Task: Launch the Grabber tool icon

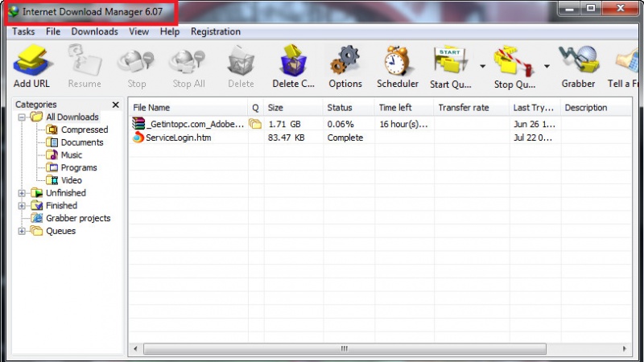Action: point(578,61)
